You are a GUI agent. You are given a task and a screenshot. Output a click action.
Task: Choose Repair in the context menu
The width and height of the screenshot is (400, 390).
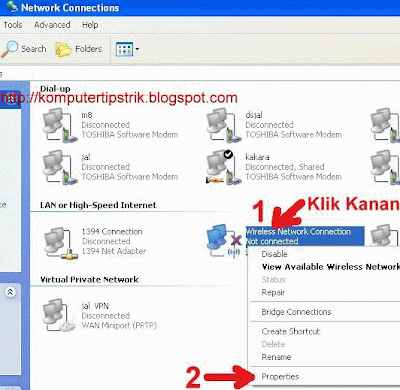[x=273, y=292]
